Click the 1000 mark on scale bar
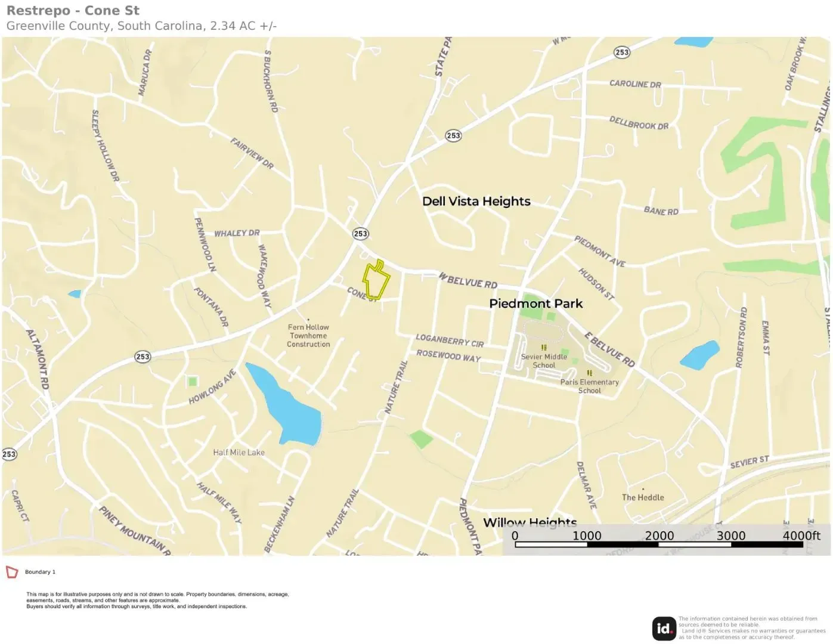 coord(587,535)
